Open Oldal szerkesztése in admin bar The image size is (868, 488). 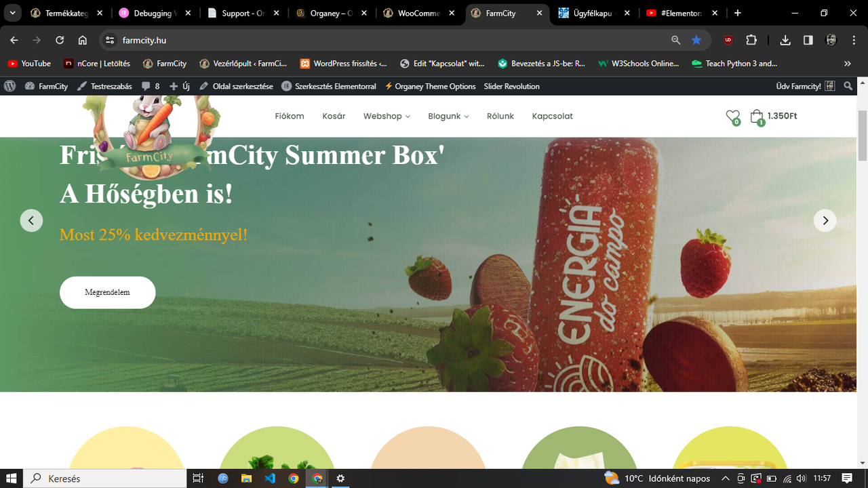pyautogui.click(x=236, y=86)
